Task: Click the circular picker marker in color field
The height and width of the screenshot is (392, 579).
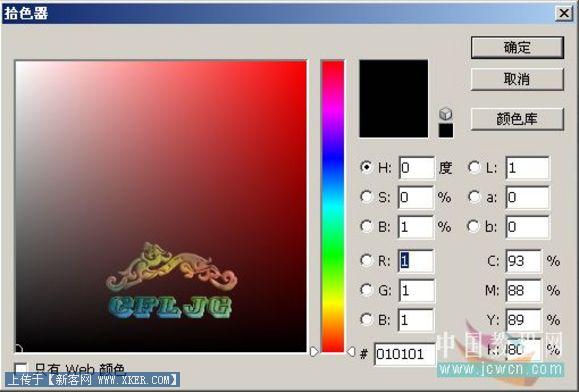Action: coord(18,349)
